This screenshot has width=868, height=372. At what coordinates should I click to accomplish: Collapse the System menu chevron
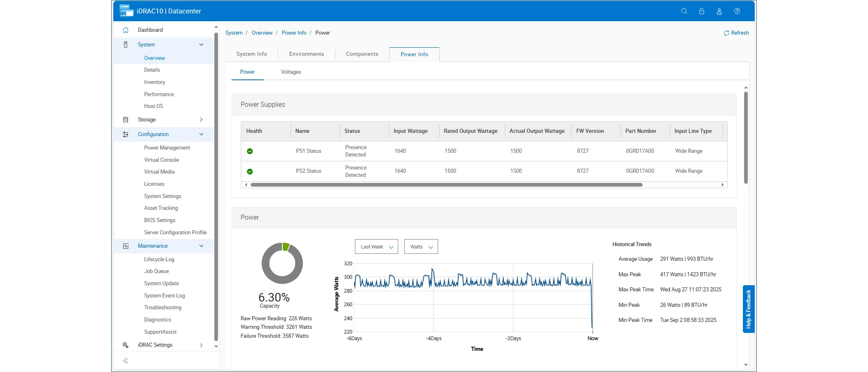pos(201,45)
